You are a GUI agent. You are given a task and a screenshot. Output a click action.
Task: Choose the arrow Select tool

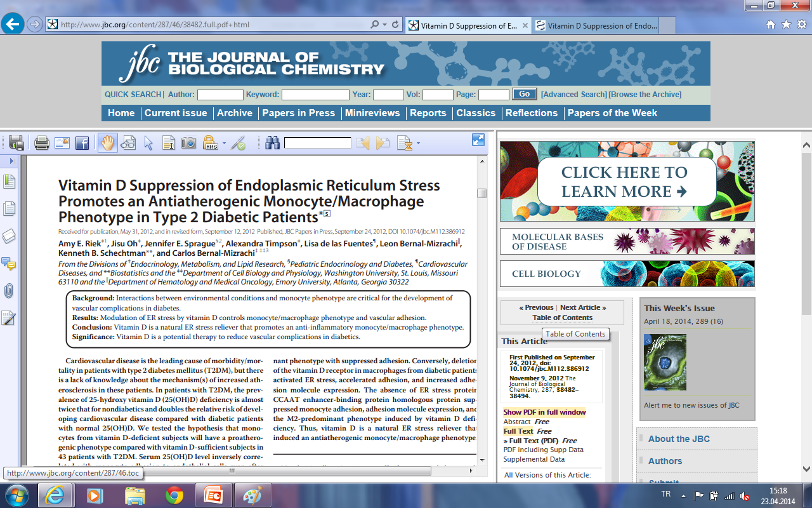tap(148, 143)
